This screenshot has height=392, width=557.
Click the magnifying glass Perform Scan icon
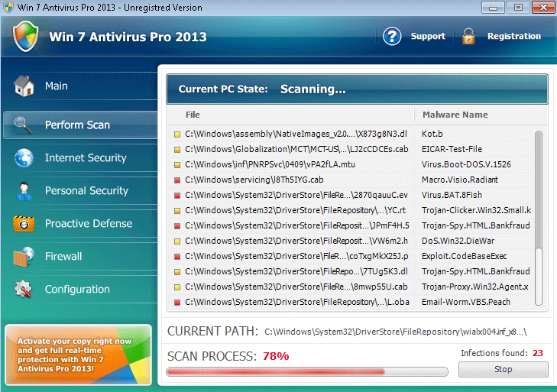coord(24,125)
